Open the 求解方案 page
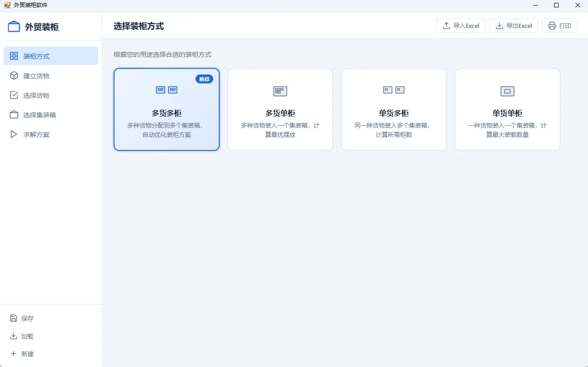The height and width of the screenshot is (367, 588). tap(51, 134)
